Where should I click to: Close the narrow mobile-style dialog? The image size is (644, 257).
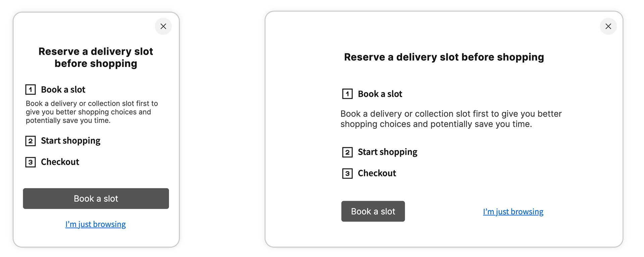[x=163, y=26]
